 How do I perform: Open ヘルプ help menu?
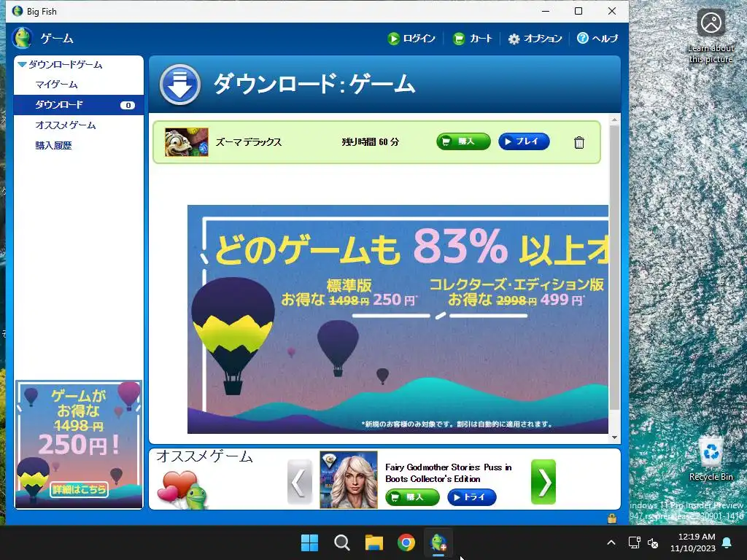point(597,39)
